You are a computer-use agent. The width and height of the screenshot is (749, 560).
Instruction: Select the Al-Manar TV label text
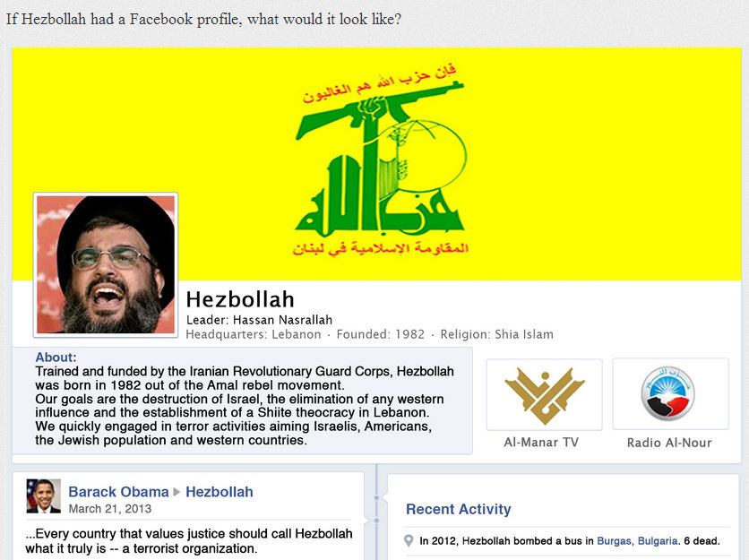[x=541, y=442]
